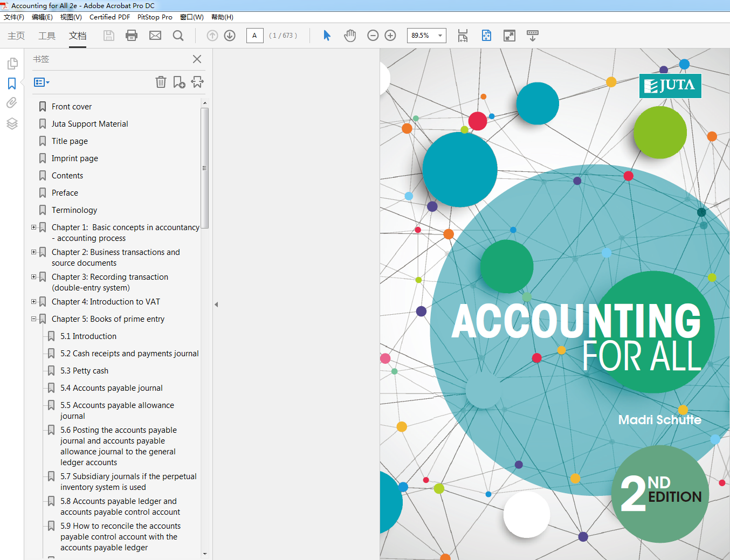Screen dimensions: 730x560
Task: Toggle the Bookmarks panel icon
Action: (12, 84)
